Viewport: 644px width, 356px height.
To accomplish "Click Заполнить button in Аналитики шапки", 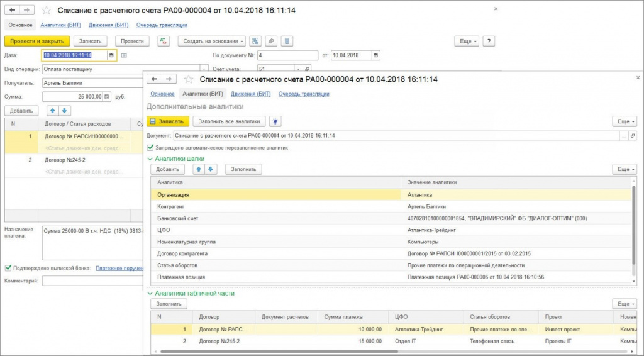I will (x=243, y=169).
